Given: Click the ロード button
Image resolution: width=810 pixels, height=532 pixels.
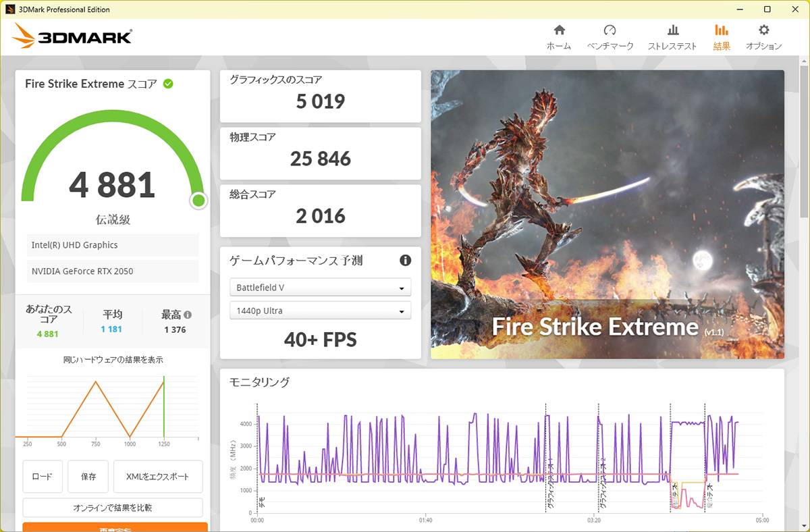Looking at the screenshot, I should pos(43,477).
